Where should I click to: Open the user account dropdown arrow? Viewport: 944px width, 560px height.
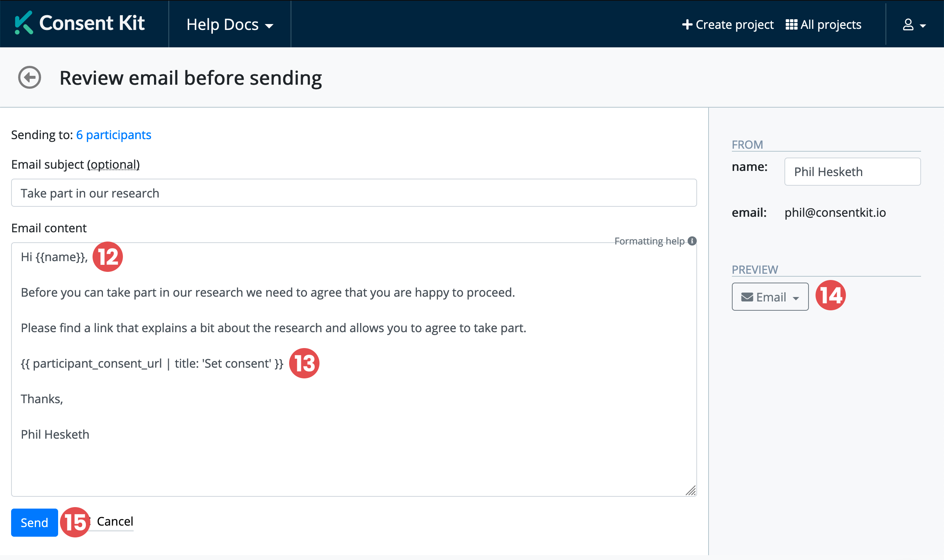click(x=923, y=26)
